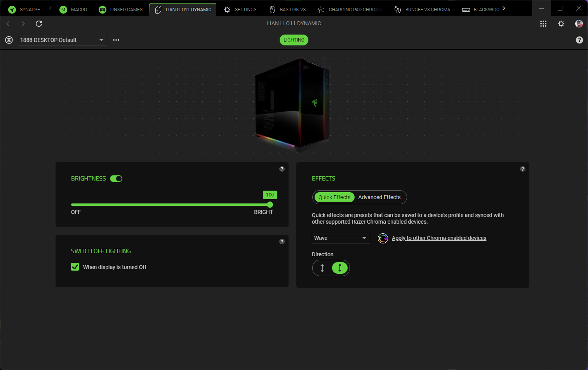Open the BlackWidow keyboard tab
Image resolution: width=588 pixels, height=370 pixels.
(x=481, y=10)
